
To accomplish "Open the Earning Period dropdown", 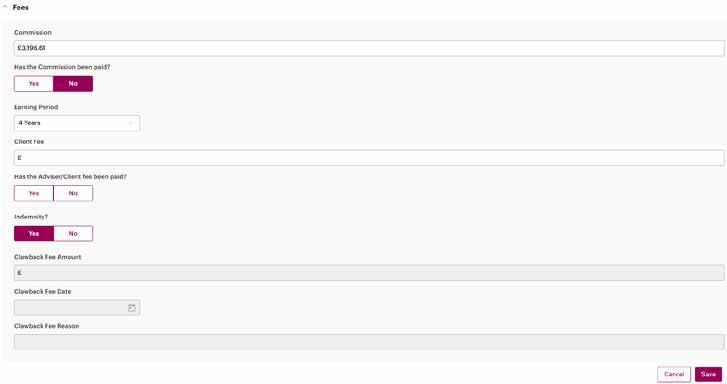I will click(77, 123).
